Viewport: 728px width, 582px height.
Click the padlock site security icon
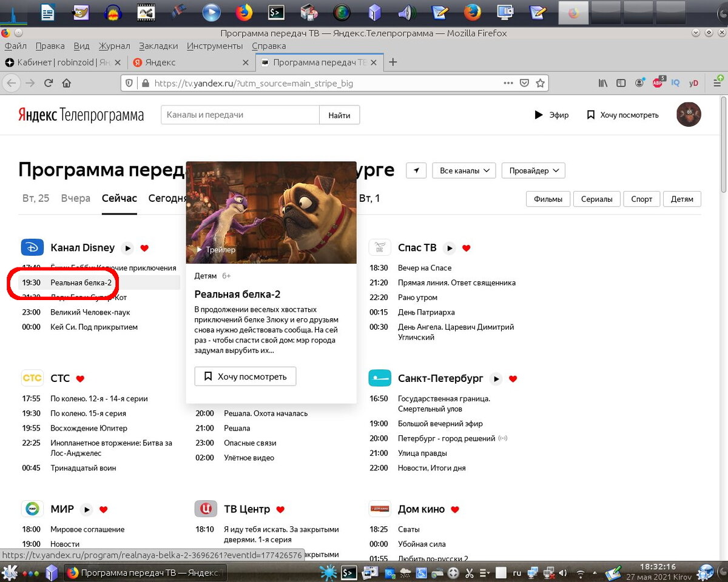[145, 83]
